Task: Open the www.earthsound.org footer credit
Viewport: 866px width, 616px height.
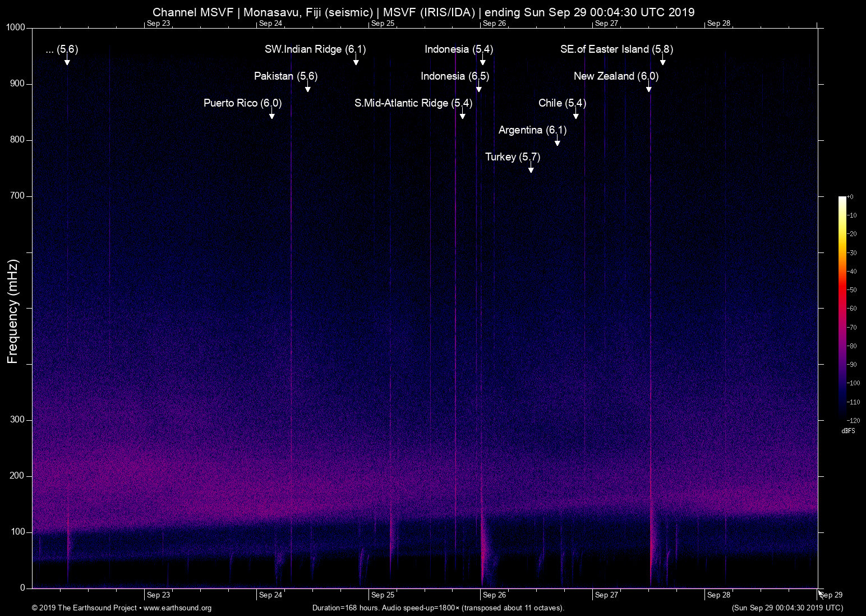Action: pyautogui.click(x=177, y=608)
